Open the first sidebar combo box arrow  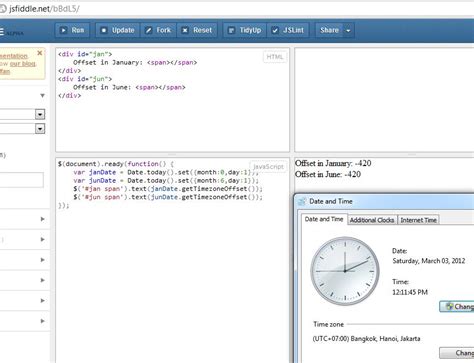(x=40, y=114)
